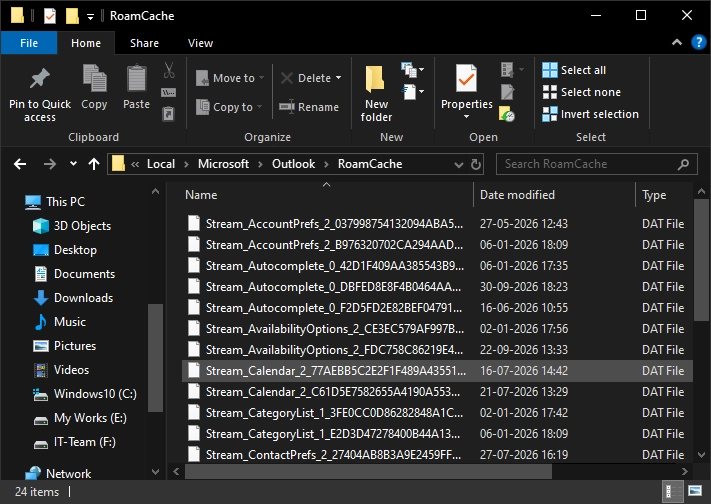Click the Copy path icon

click(x=169, y=93)
